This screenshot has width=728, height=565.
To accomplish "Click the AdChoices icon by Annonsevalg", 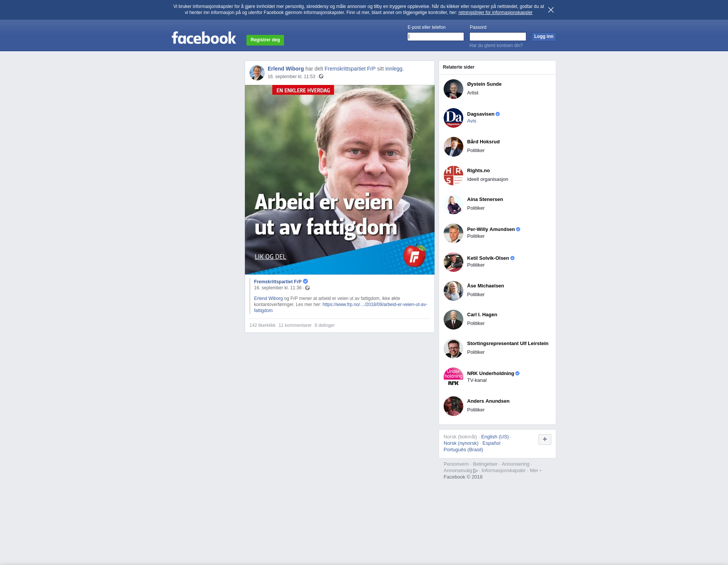I will 475,471.
